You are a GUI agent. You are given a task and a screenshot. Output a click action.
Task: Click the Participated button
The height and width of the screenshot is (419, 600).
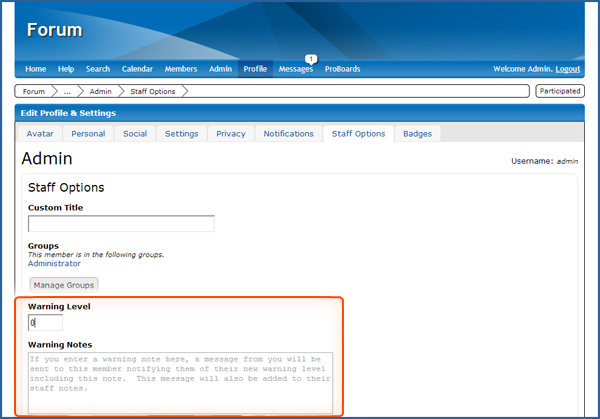[x=560, y=91]
